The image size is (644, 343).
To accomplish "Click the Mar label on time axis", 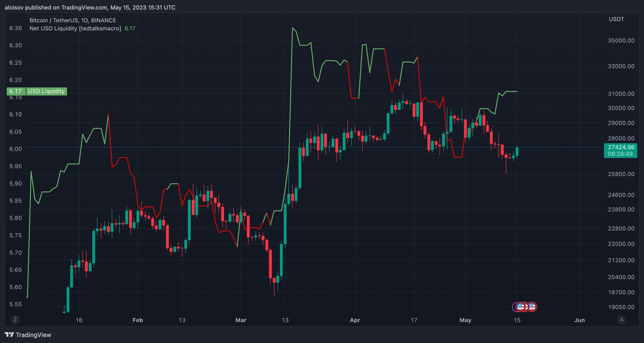I will click(241, 320).
